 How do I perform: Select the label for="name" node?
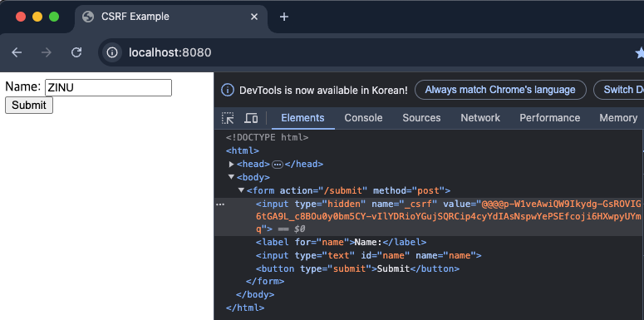click(x=341, y=243)
